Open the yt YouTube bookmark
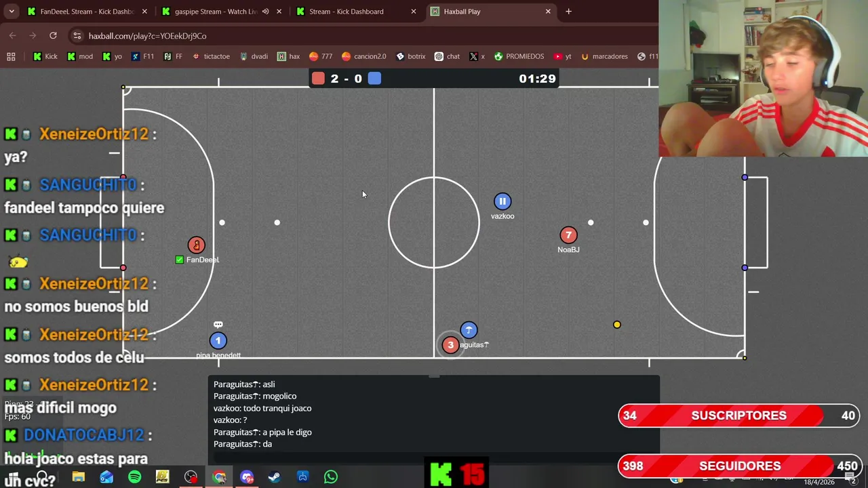This screenshot has height=488, width=868. 563,56
